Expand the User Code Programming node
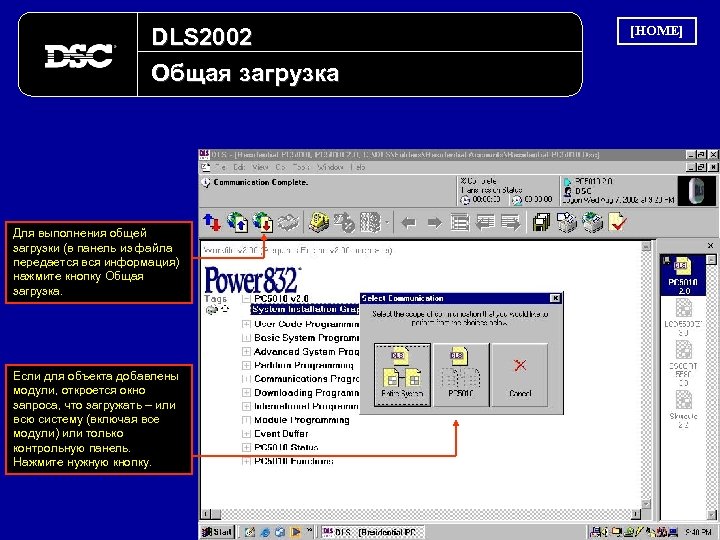Viewport: 720px width, 540px height. (246, 324)
